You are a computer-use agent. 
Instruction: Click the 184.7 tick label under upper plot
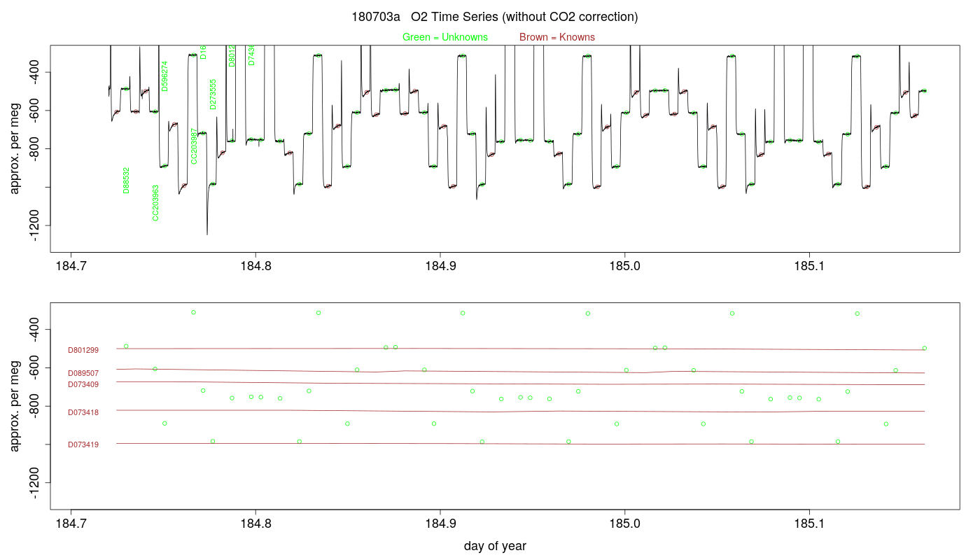[71, 266]
